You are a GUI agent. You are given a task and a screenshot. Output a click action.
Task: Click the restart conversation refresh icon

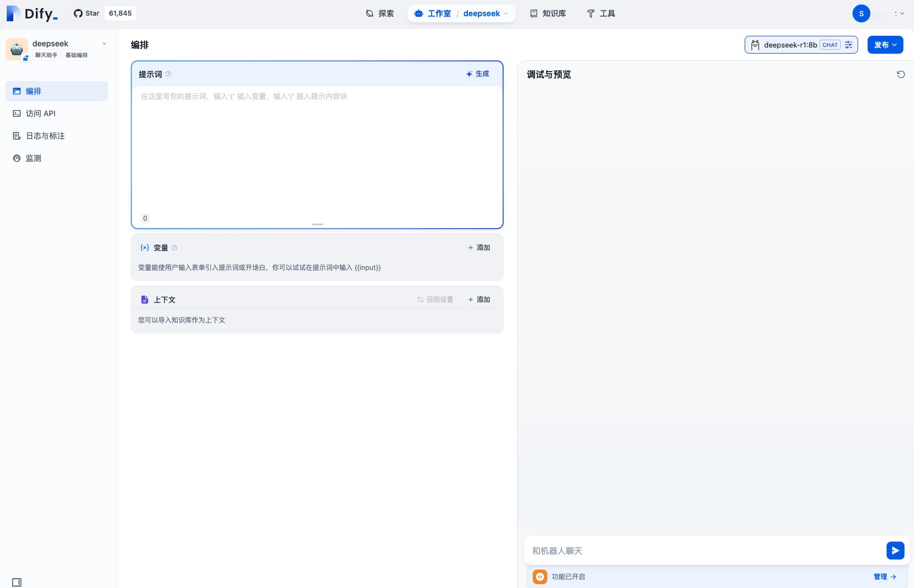pyautogui.click(x=901, y=74)
